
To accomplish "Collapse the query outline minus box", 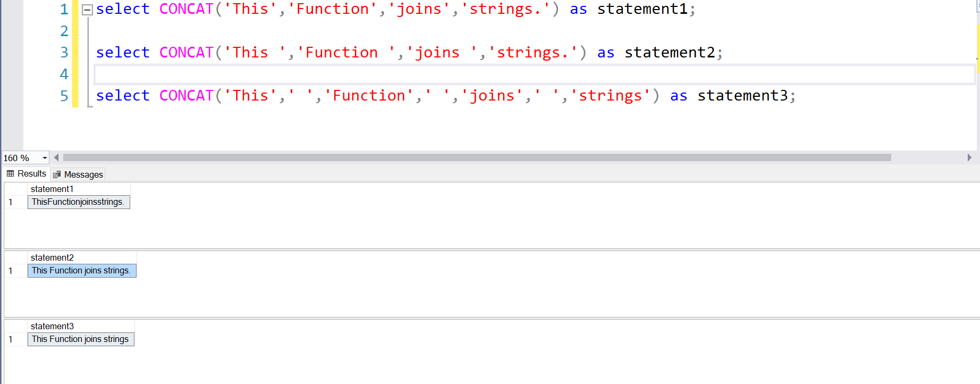I will (87, 10).
